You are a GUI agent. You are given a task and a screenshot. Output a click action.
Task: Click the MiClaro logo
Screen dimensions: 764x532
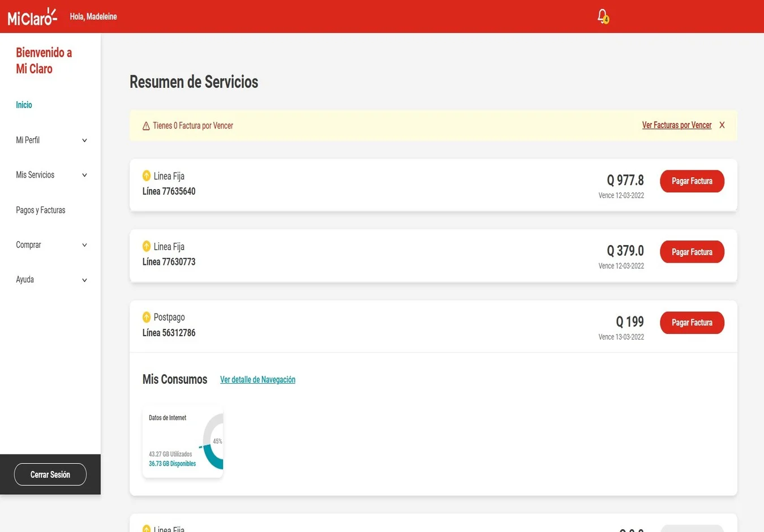(x=32, y=16)
